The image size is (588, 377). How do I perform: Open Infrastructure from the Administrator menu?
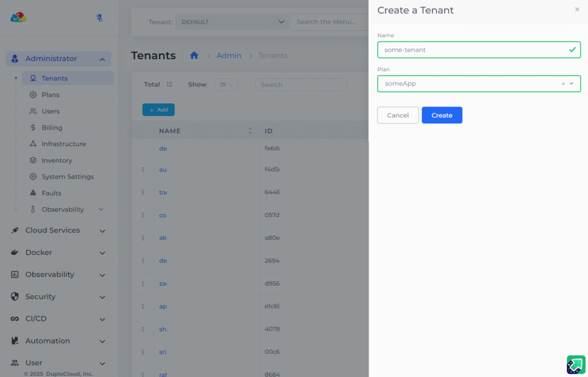63,143
